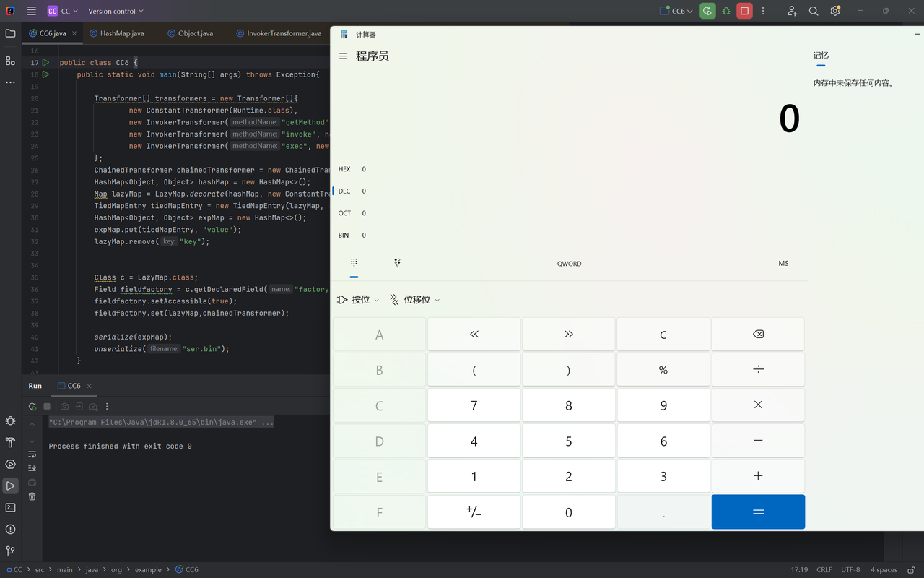Open the Services tool window icon
The width and height of the screenshot is (924, 578).
point(10,464)
